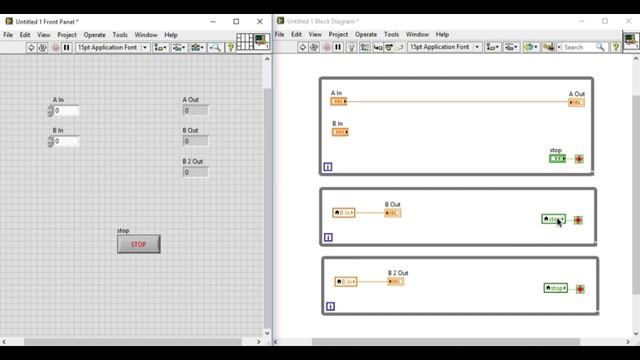
Task: Click iteration terminal in bottom loop
Action: click(330, 306)
